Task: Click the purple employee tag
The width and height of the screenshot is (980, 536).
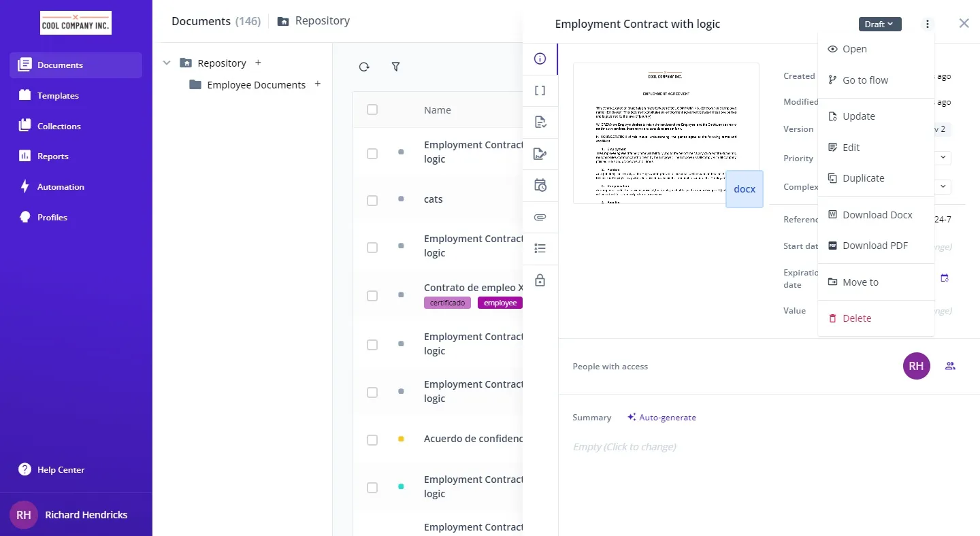Action: pyautogui.click(x=500, y=303)
